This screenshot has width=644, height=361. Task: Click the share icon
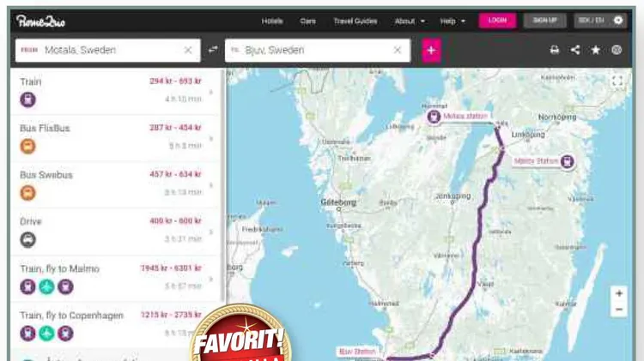[575, 50]
